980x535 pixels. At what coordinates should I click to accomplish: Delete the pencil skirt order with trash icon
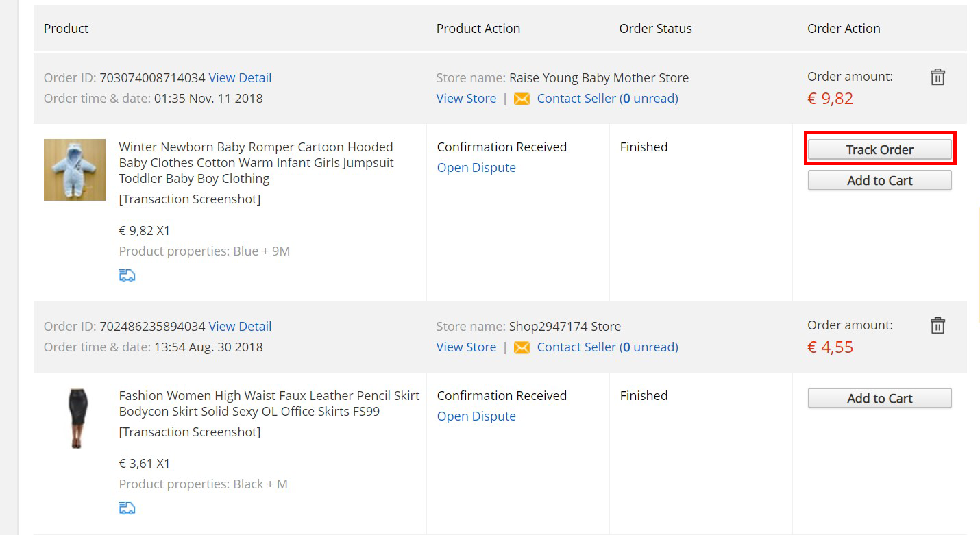tap(938, 325)
